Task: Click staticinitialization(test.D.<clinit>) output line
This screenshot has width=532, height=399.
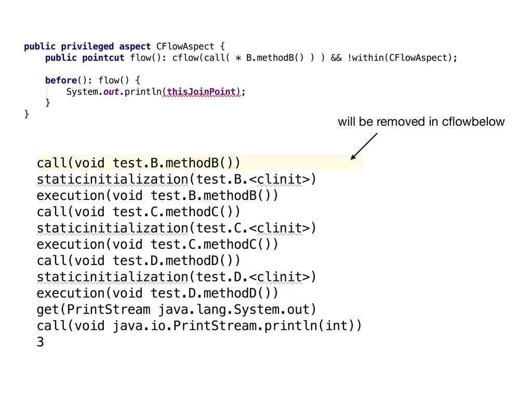Action: point(177,277)
